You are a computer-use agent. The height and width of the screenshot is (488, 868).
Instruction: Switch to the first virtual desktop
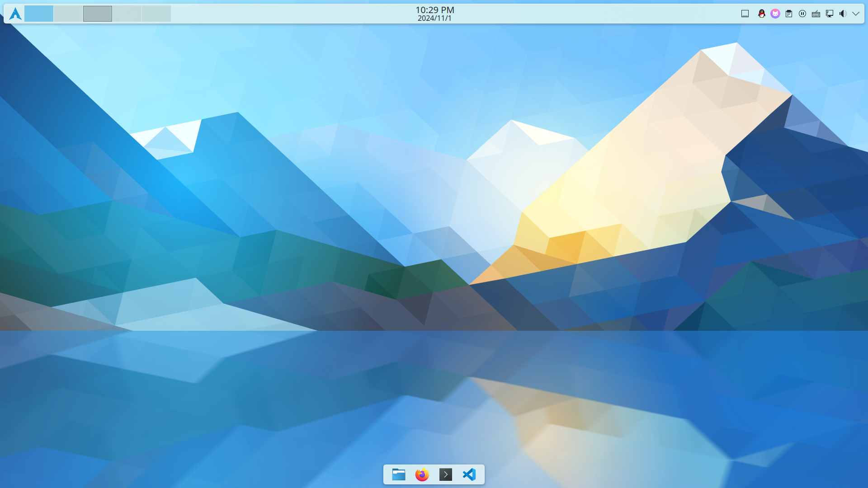[39, 14]
